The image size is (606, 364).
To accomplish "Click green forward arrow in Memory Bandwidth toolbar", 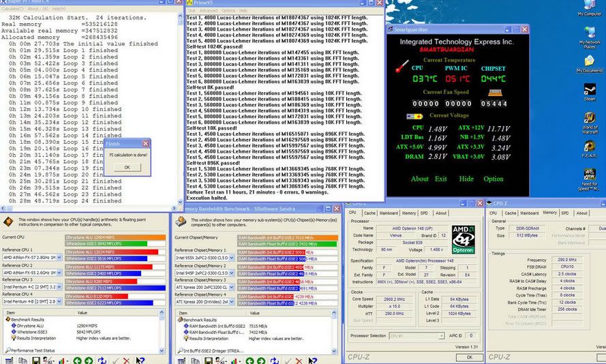I will pyautogui.click(x=261, y=361).
